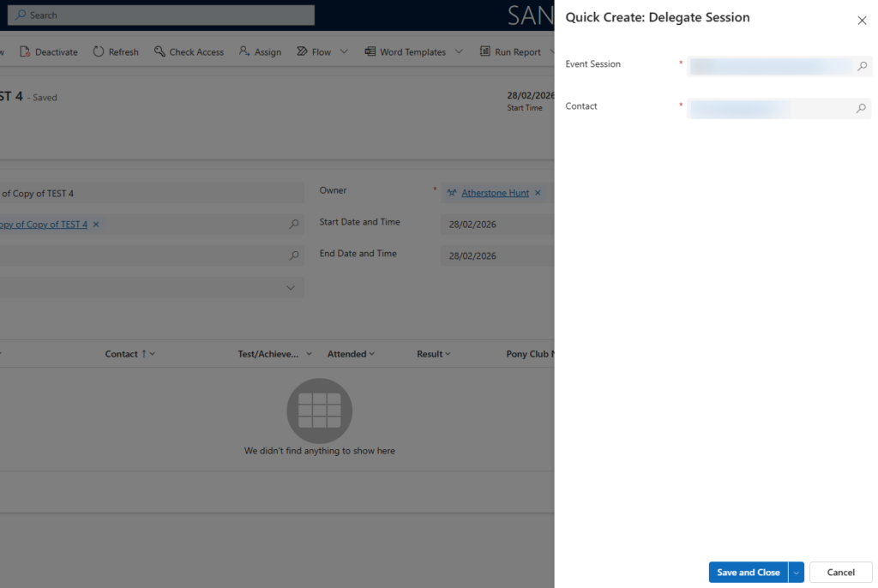This screenshot has width=878, height=588.
Task: Open the Atherstone Hunt owner link
Action: [x=495, y=193]
